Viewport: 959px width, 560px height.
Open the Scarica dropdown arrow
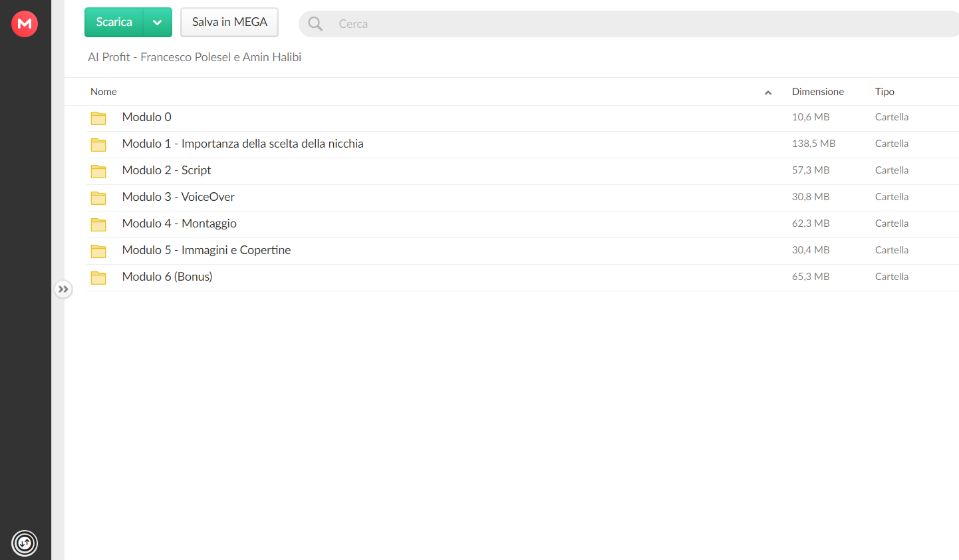(x=158, y=23)
